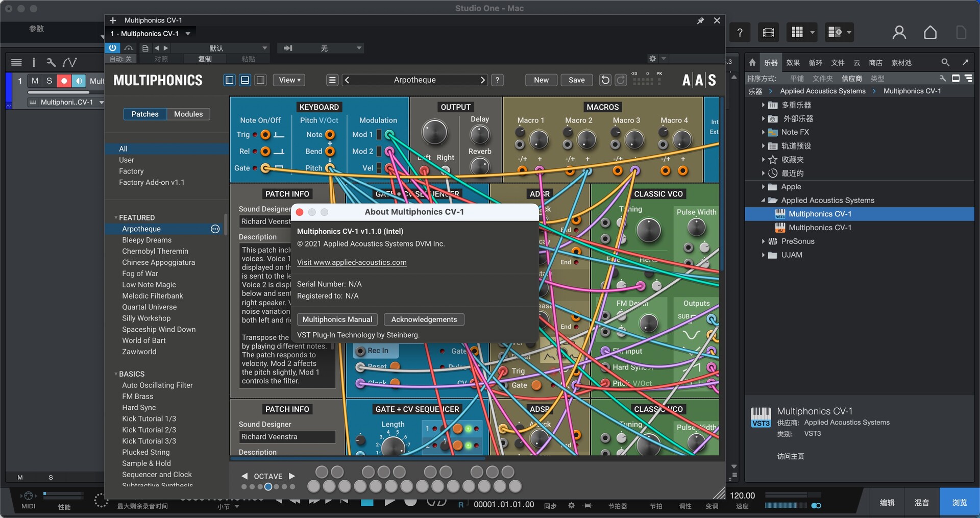Click the patch help question mark
This screenshot has height=518, width=980.
pyautogui.click(x=498, y=80)
